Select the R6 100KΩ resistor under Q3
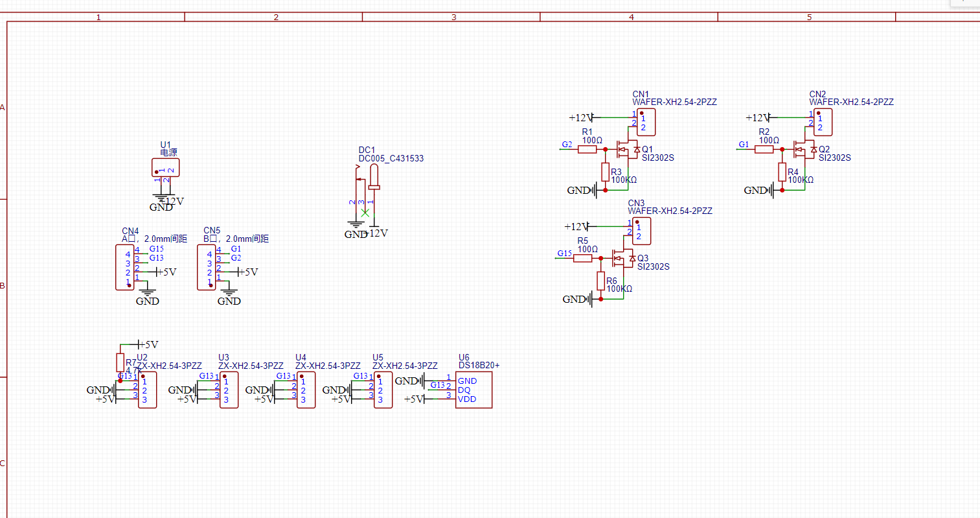The image size is (980, 518). click(601, 281)
